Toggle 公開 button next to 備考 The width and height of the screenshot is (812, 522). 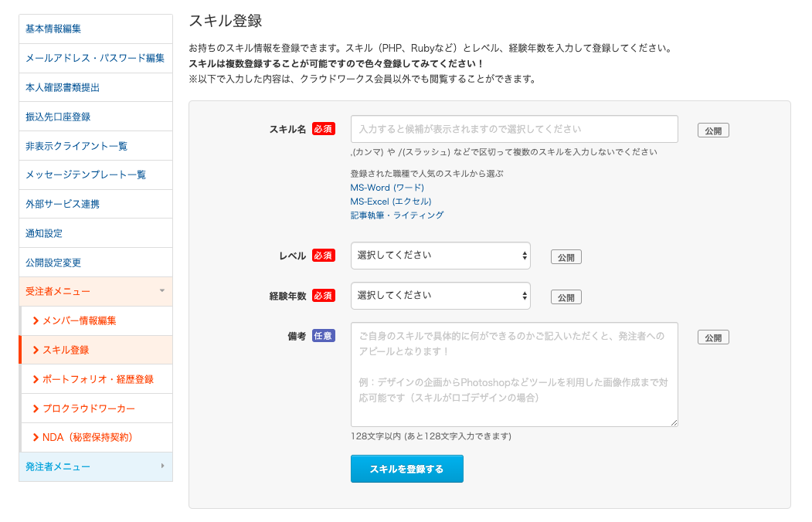point(713,337)
